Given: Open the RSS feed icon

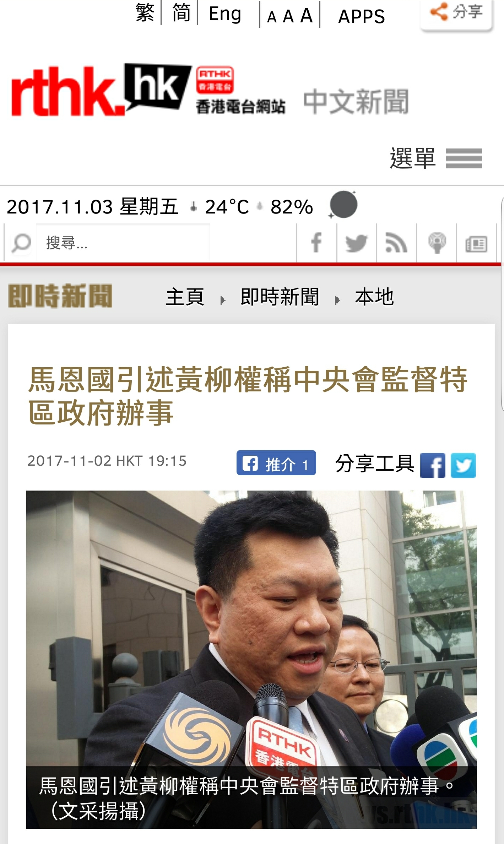Looking at the screenshot, I should pyautogui.click(x=396, y=243).
